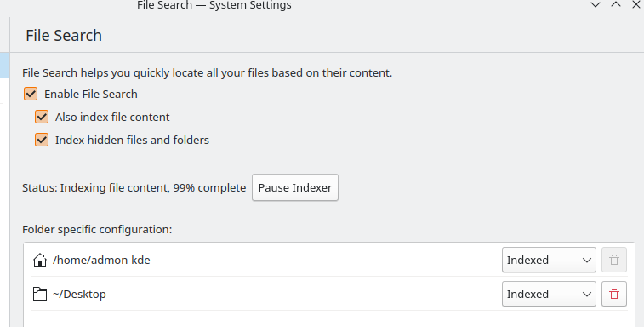Click the empty area of the folder list
Image resolution: width=644 pixels, height=327 pixels.
click(329, 319)
